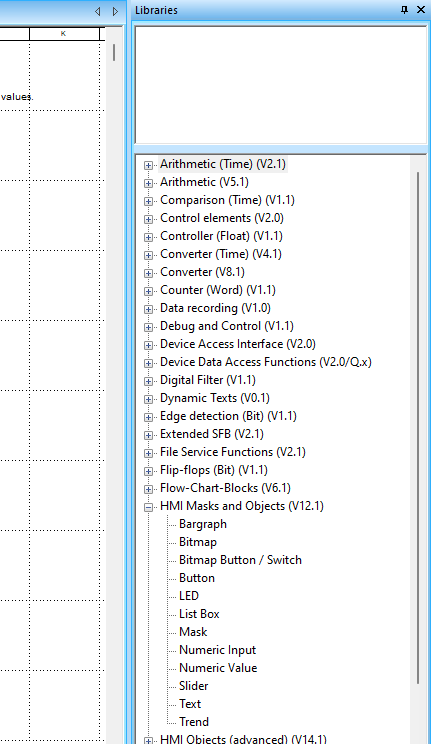Expand the Digital Filter (V1.1) node
Image resolution: width=431 pixels, height=744 pixels.
[148, 381]
